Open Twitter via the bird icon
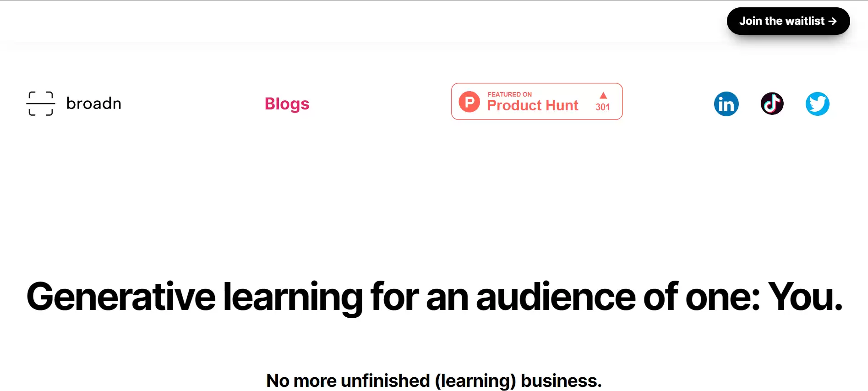The width and height of the screenshot is (868, 391). [818, 104]
